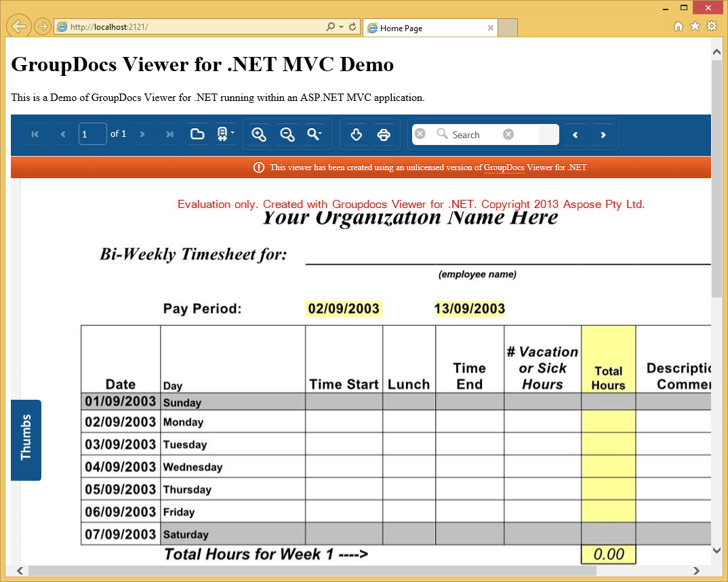Go to previous page in viewer toolbar

coord(62,135)
